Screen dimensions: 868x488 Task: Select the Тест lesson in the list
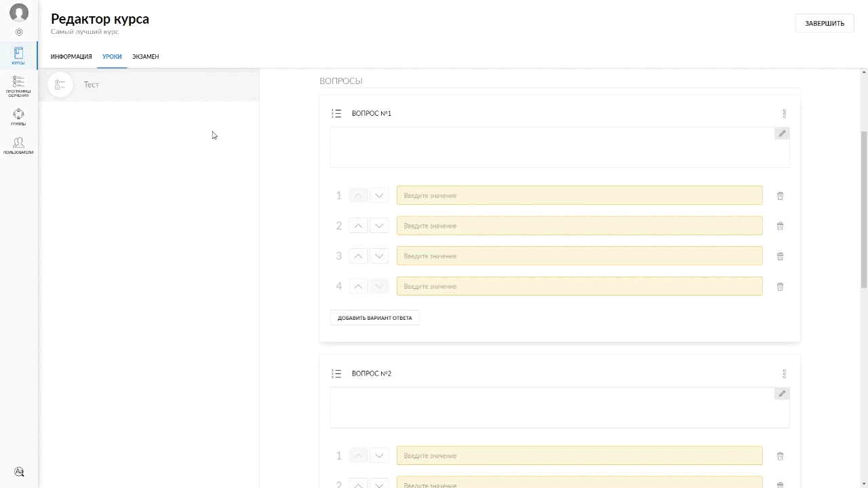pyautogui.click(x=149, y=85)
